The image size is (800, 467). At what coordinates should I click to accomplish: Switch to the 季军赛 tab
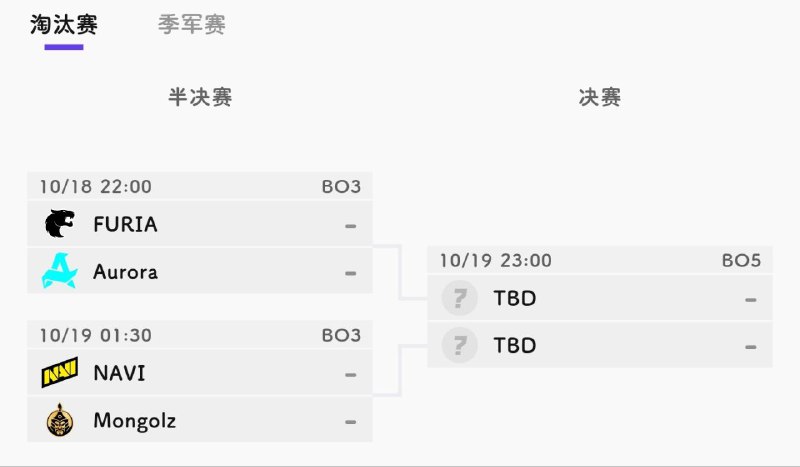[192, 25]
